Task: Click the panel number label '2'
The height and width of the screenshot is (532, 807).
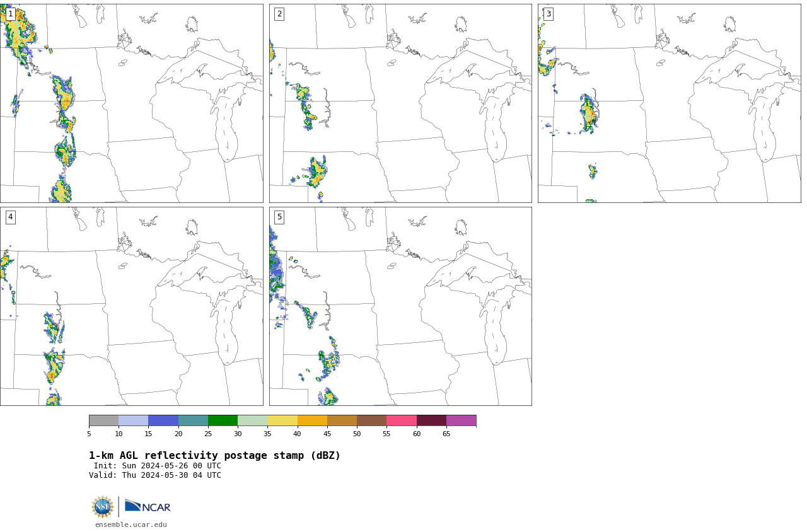Action: point(279,14)
